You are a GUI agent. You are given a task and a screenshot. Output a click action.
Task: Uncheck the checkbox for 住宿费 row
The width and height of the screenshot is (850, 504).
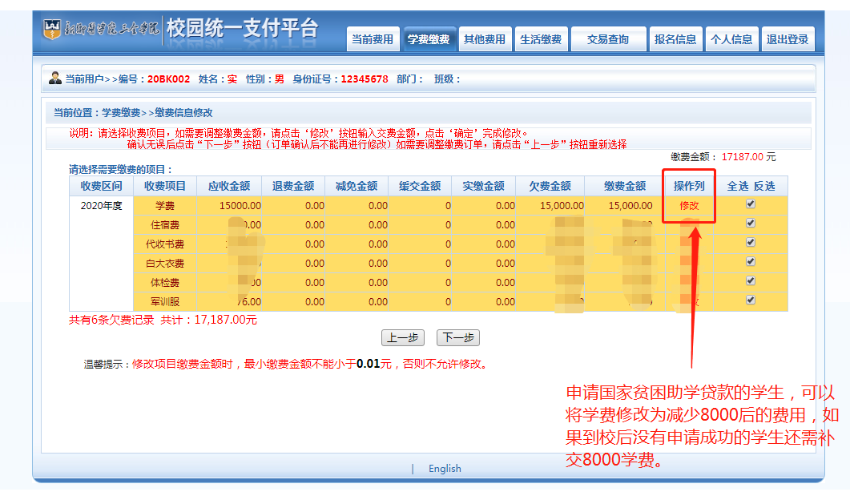coord(751,224)
